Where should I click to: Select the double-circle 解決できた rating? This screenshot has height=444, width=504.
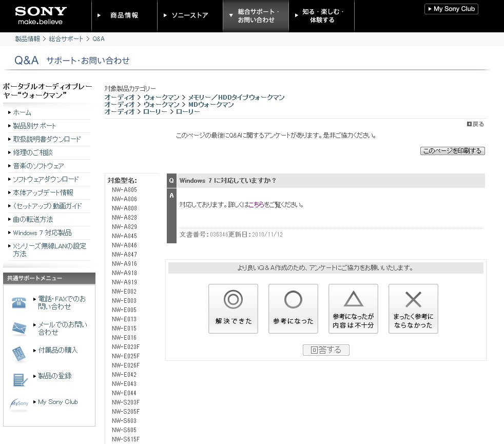click(x=233, y=308)
